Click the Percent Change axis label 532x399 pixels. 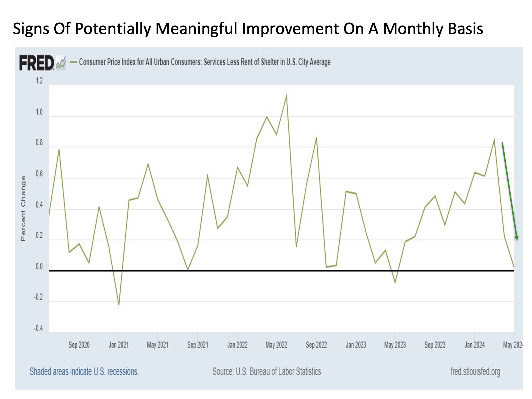click(x=23, y=208)
